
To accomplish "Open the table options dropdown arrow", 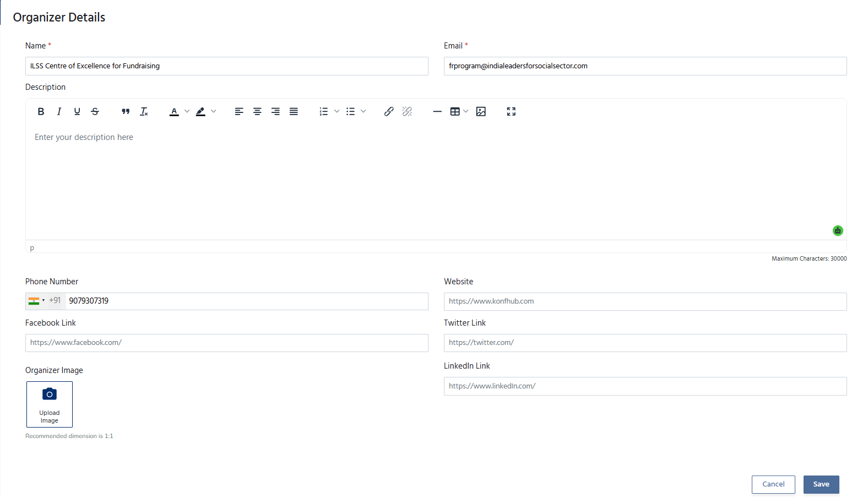I will [x=466, y=111].
